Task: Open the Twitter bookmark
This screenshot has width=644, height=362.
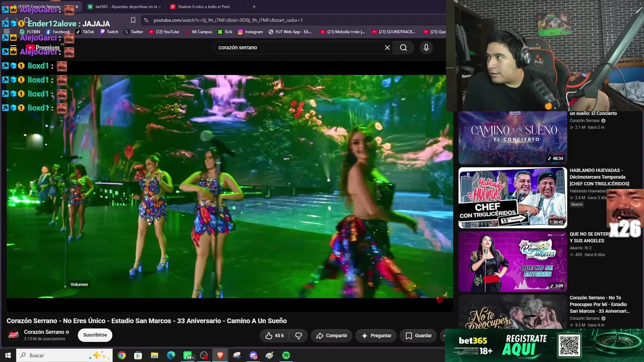Action: click(x=133, y=32)
